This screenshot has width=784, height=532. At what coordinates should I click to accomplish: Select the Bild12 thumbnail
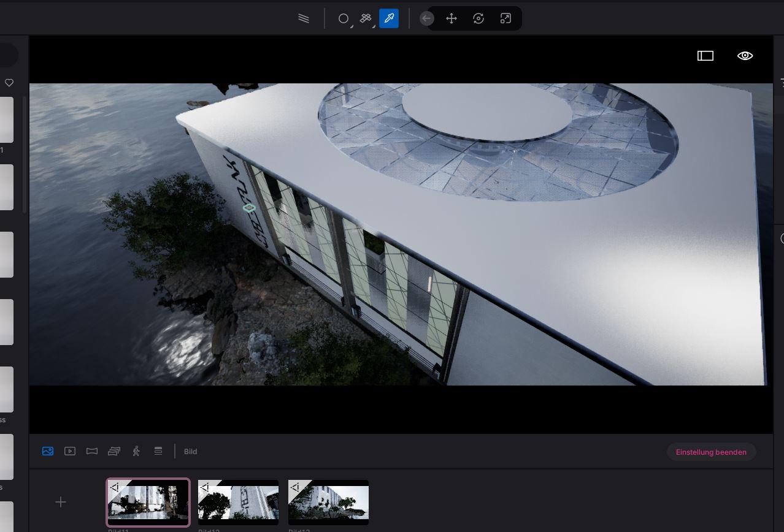click(x=238, y=503)
